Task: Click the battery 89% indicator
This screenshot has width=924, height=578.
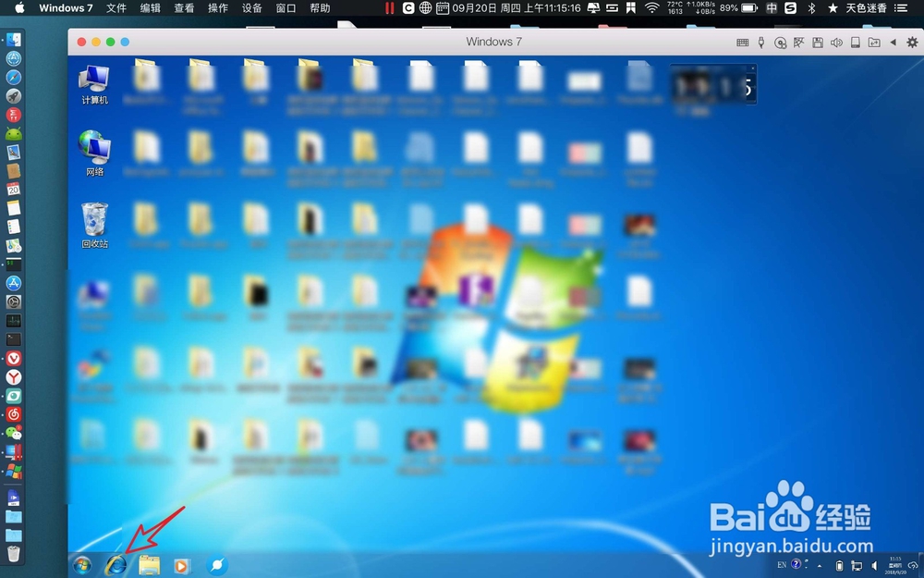Action: [739, 7]
